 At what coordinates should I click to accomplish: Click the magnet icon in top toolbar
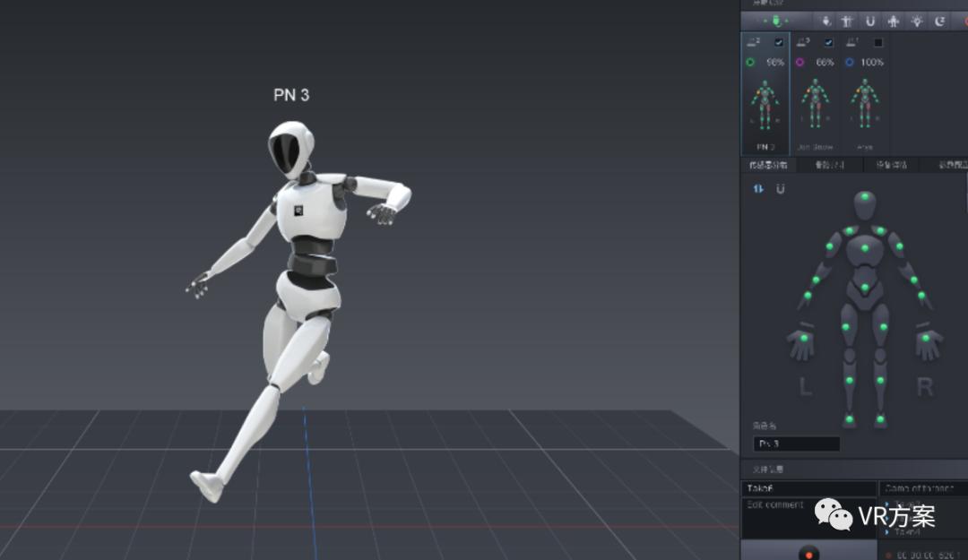coord(869,21)
